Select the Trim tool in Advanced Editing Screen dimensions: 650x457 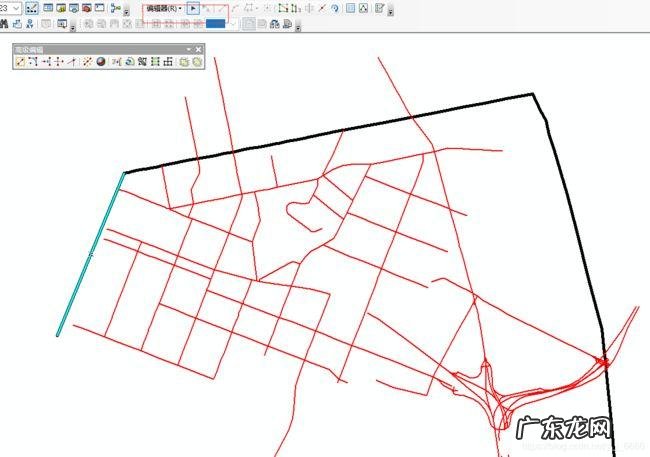coord(59,62)
